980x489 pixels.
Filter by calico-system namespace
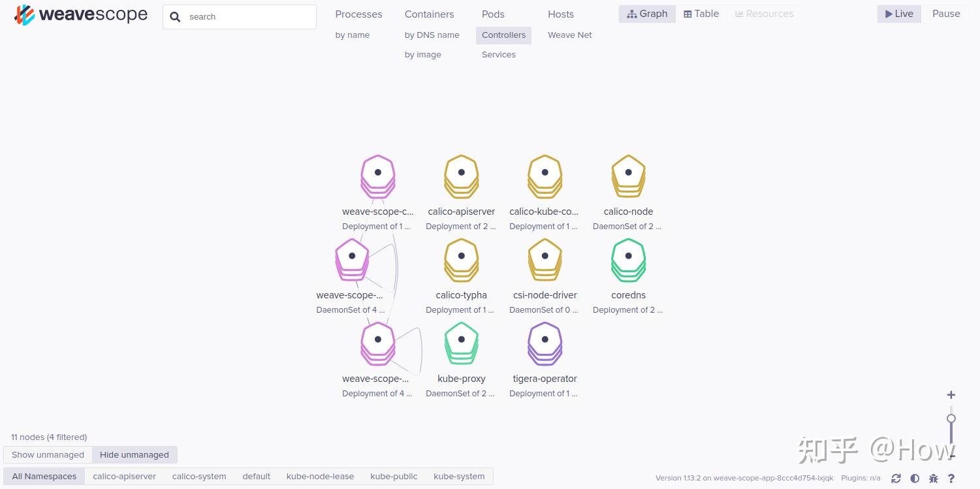click(x=199, y=476)
